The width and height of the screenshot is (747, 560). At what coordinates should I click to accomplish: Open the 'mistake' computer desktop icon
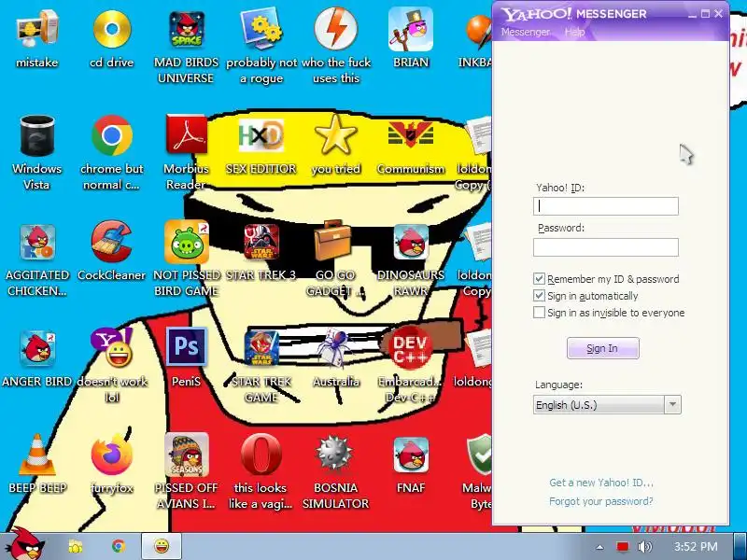pos(37,30)
